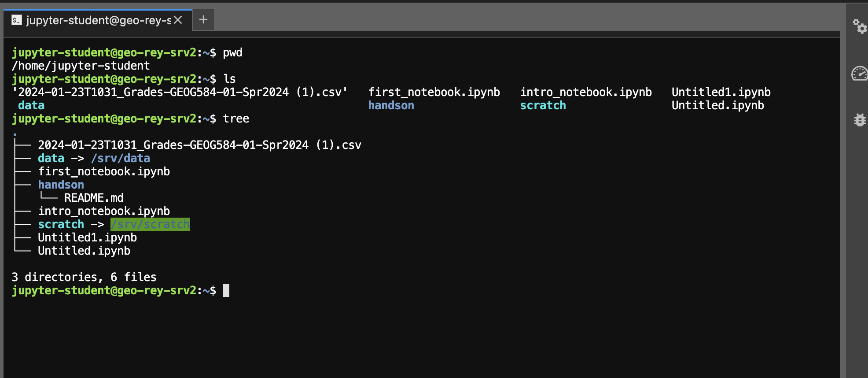The height and width of the screenshot is (378, 868).
Task: Open the kernel usage gauge icon
Action: click(859, 73)
